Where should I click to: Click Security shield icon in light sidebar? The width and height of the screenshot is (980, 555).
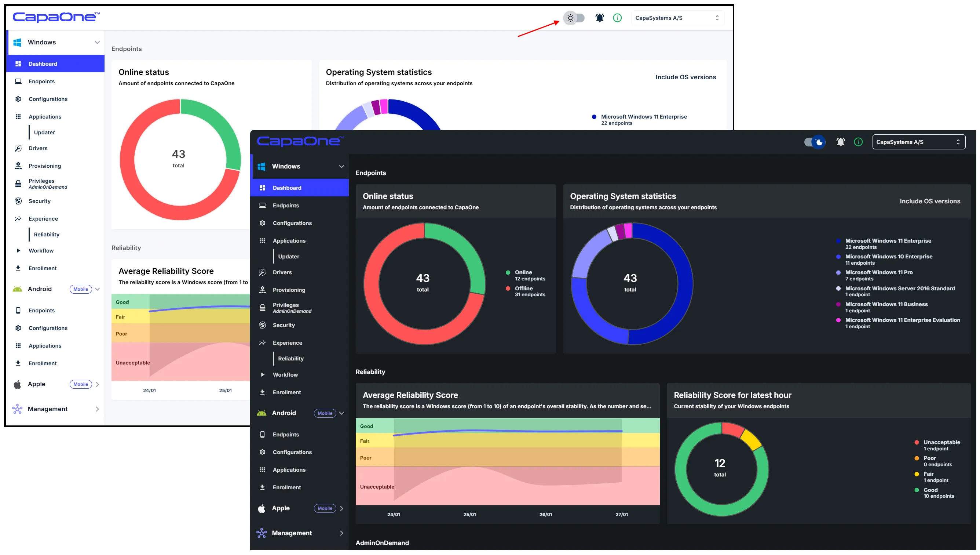point(18,201)
